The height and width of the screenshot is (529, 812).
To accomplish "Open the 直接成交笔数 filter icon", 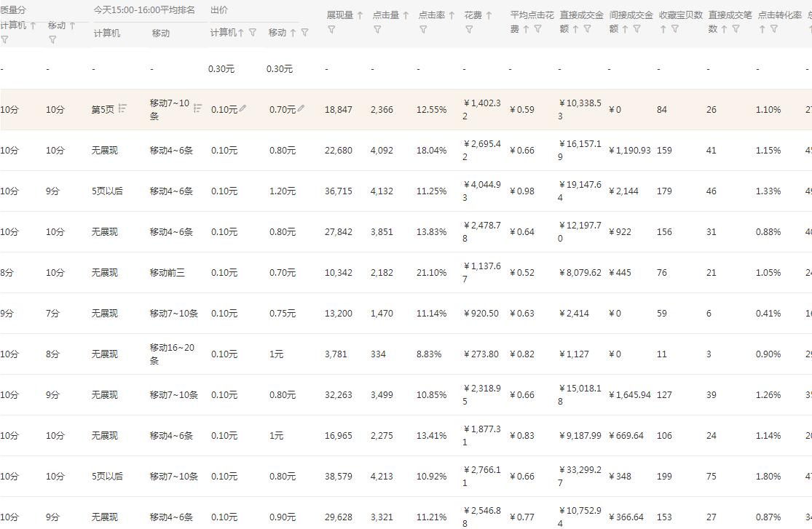I will [x=736, y=29].
